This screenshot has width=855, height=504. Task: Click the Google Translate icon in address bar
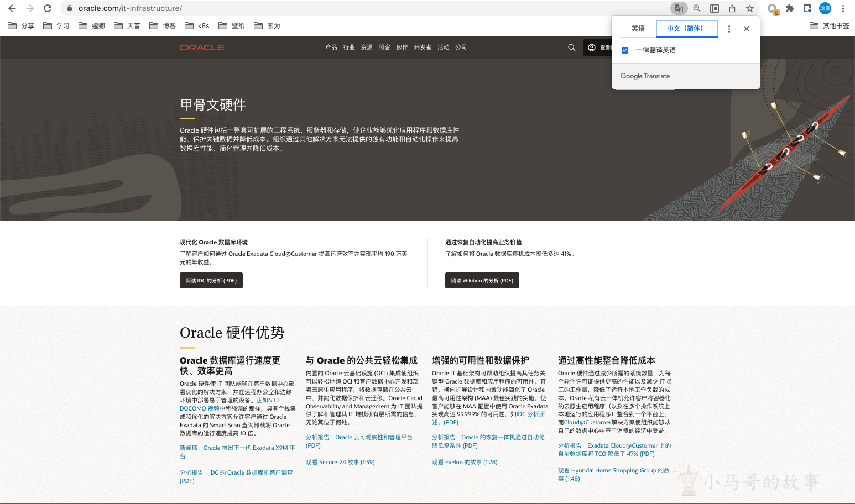coord(679,8)
